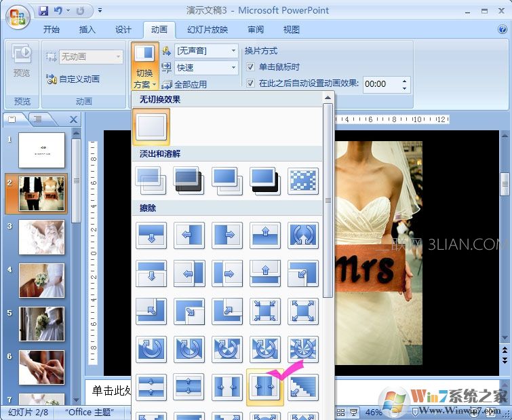The height and width of the screenshot is (420, 512).
Task: Toggle the 单击鼠标时 checkbox
Action: [250, 67]
